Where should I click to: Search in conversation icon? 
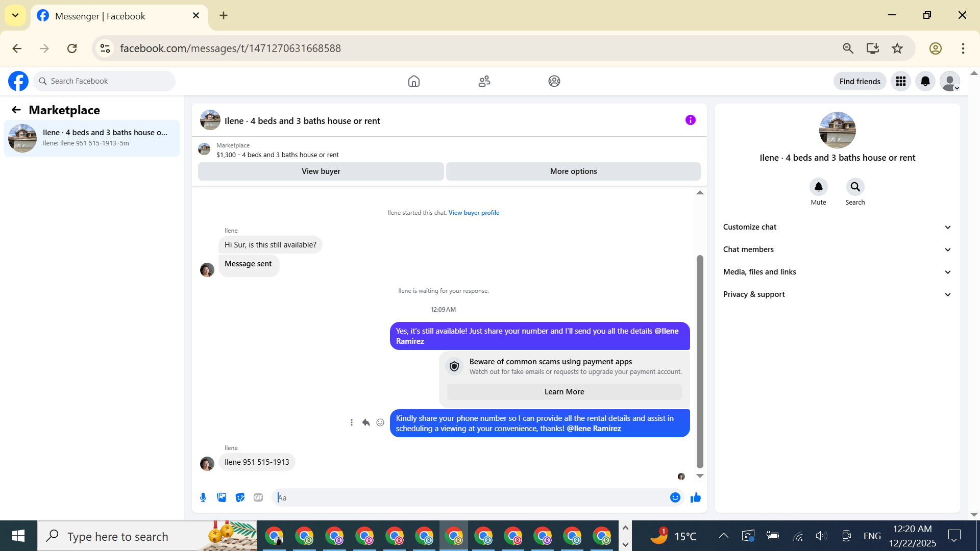click(855, 187)
